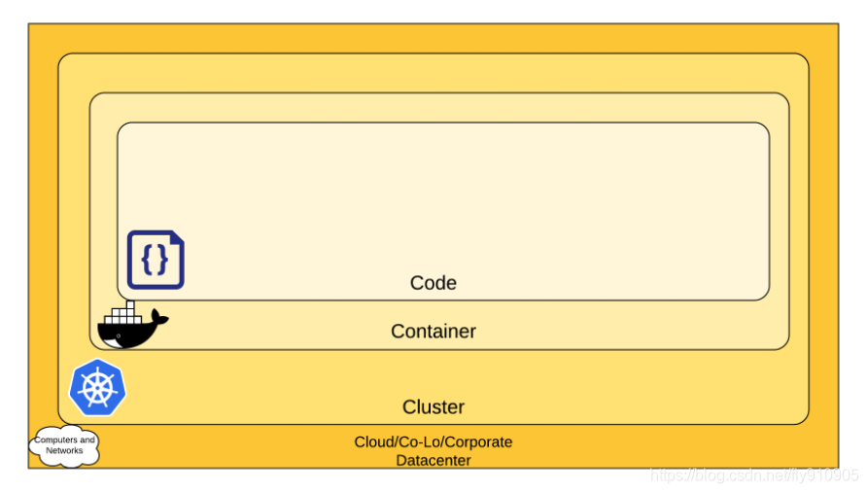Click the "Computers and Networks" text in the cloud
Screen dimensions: 868x493
coord(66,445)
